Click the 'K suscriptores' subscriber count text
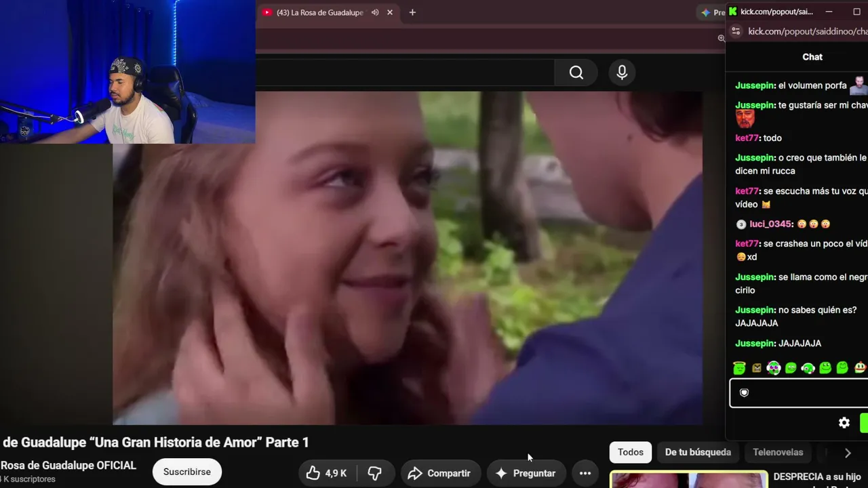The image size is (868, 488). 28,479
